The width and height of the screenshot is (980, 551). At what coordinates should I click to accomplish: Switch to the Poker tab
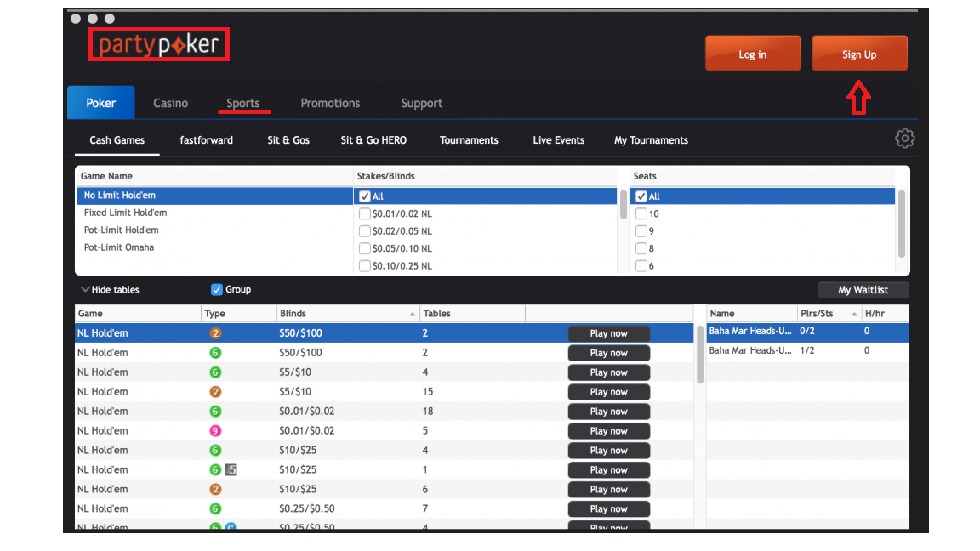coord(100,102)
